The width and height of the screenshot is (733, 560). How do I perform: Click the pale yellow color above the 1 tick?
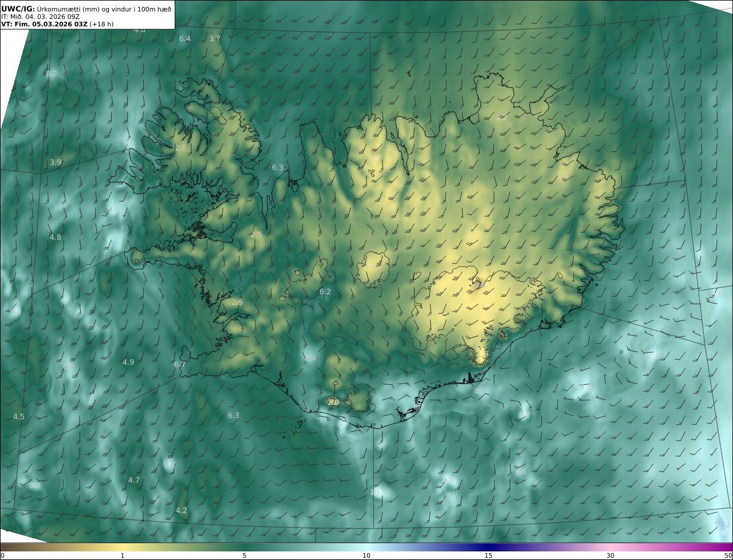[x=123, y=547]
